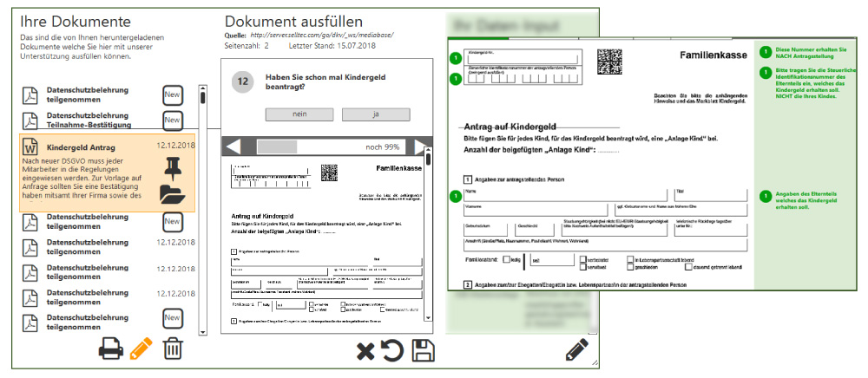Delete document with the trash can icon
868x378 pixels.
[174, 349]
